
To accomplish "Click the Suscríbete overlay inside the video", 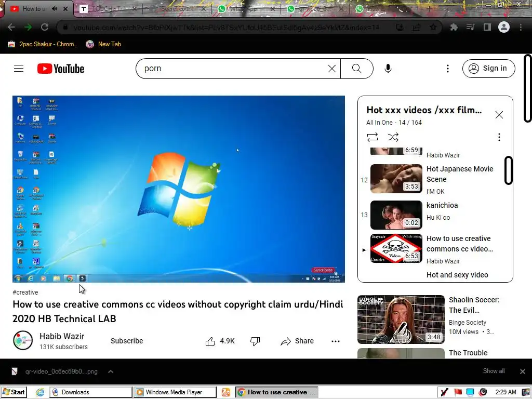I will (x=323, y=270).
